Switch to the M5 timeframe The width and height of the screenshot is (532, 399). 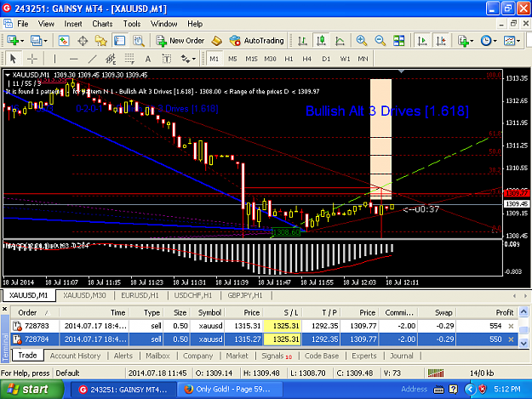click(232, 59)
